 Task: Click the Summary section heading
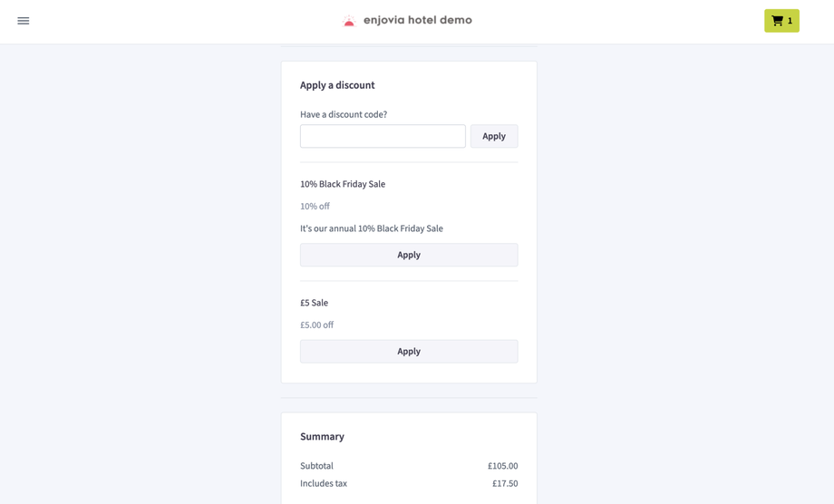pos(322,436)
